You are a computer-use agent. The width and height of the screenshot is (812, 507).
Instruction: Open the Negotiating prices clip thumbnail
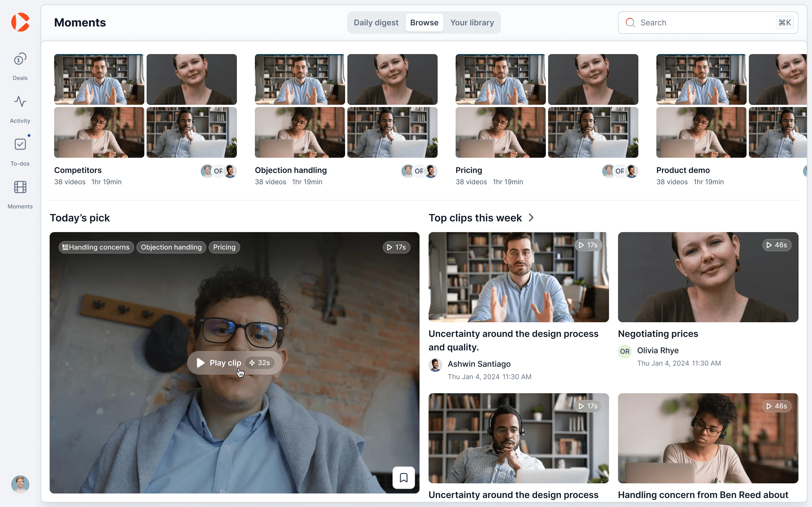tap(708, 277)
